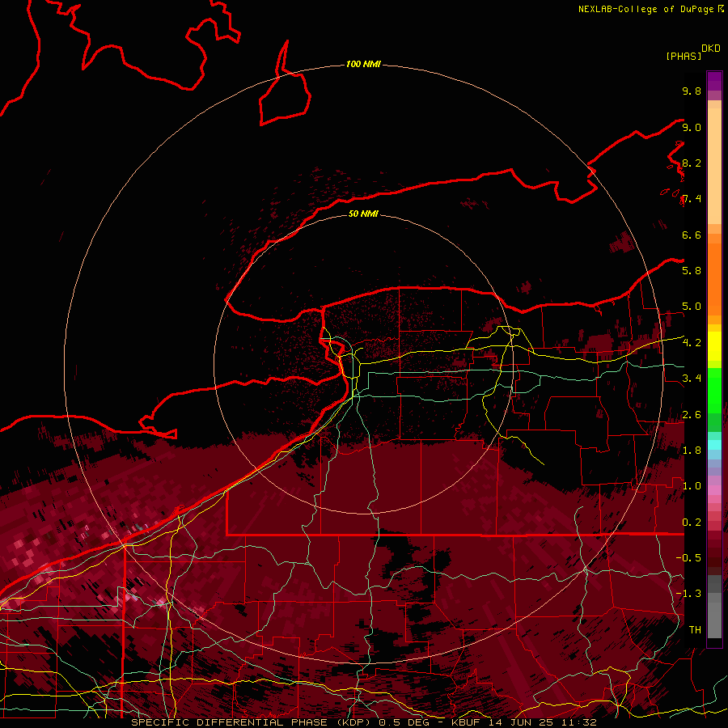Click the [PHAS] units label
The image size is (728, 728).
point(684,56)
